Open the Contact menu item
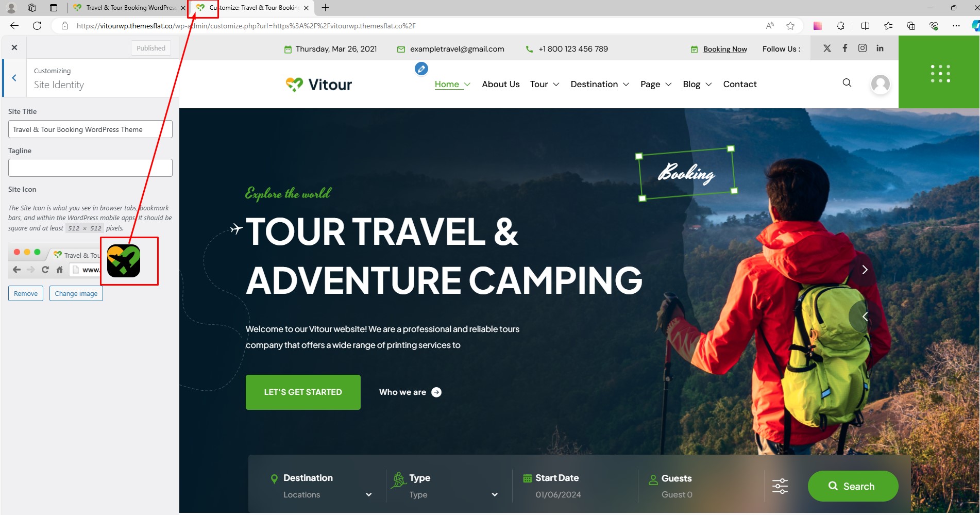 [739, 84]
